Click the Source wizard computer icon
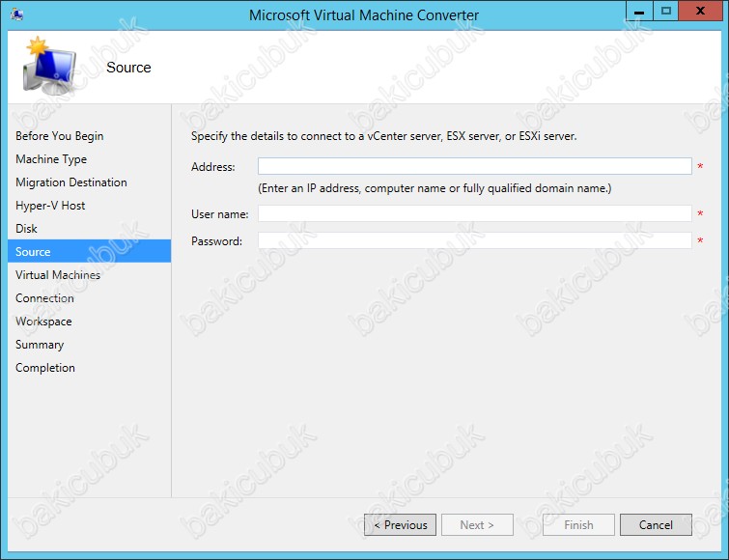 pyautogui.click(x=49, y=66)
